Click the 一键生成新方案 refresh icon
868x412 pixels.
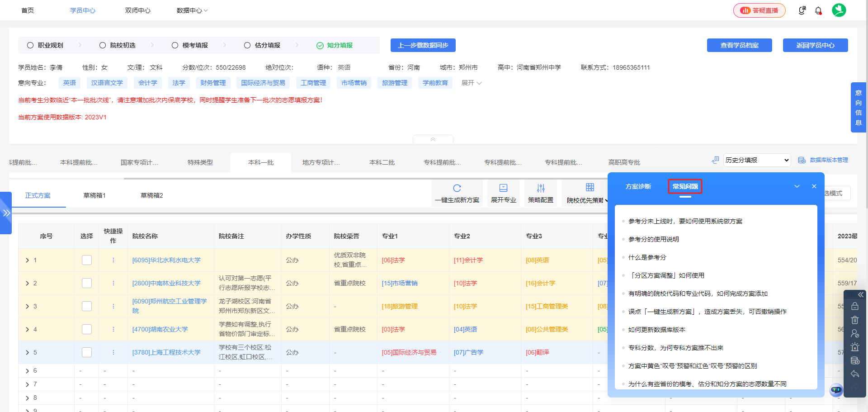coord(457,188)
